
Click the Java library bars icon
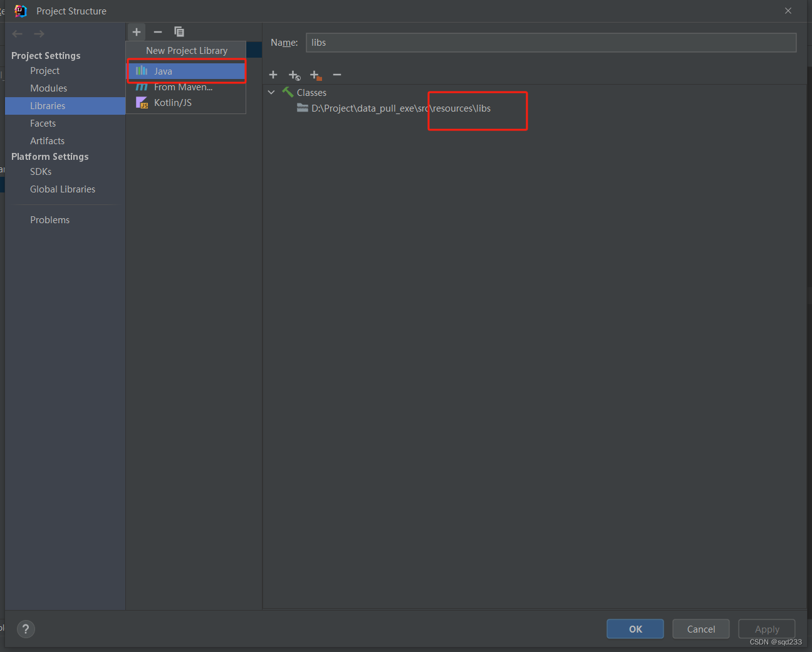click(x=142, y=71)
